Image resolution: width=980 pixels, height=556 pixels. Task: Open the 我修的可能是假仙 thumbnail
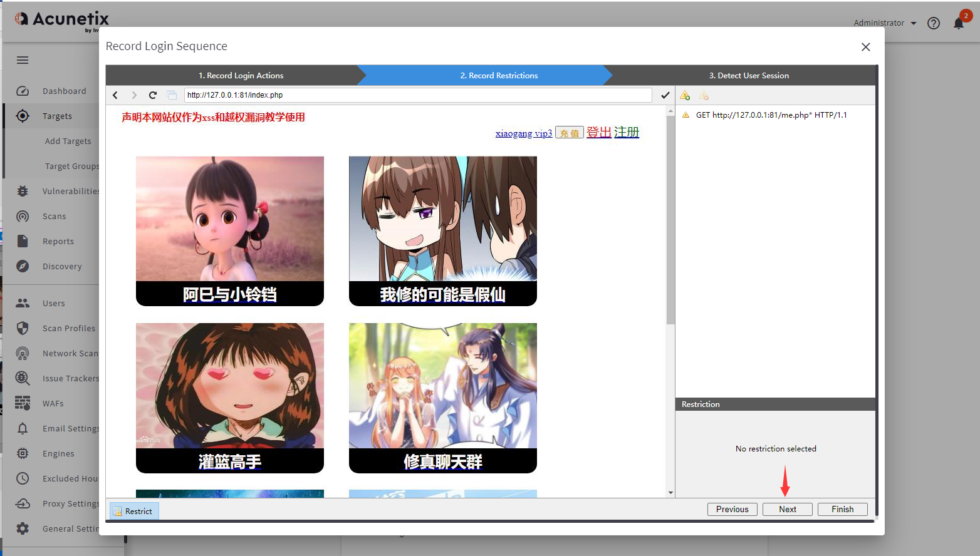(x=443, y=231)
